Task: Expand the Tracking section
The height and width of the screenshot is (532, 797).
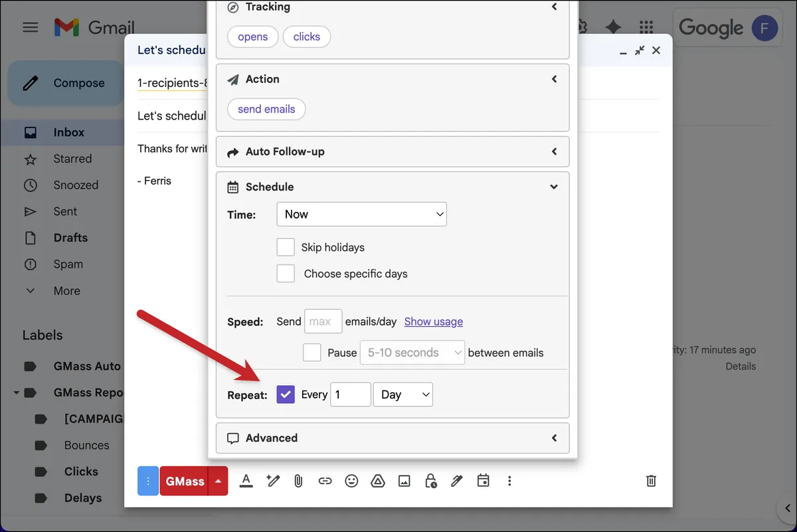Action: tap(554, 7)
